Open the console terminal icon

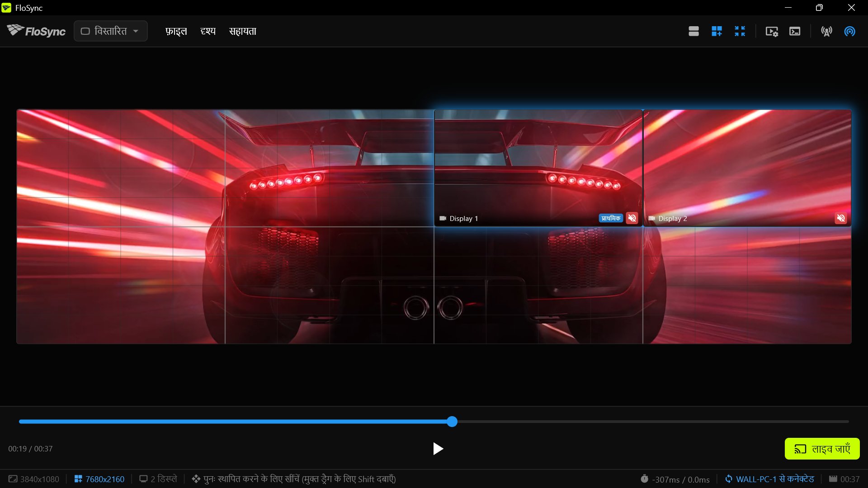coord(795,31)
